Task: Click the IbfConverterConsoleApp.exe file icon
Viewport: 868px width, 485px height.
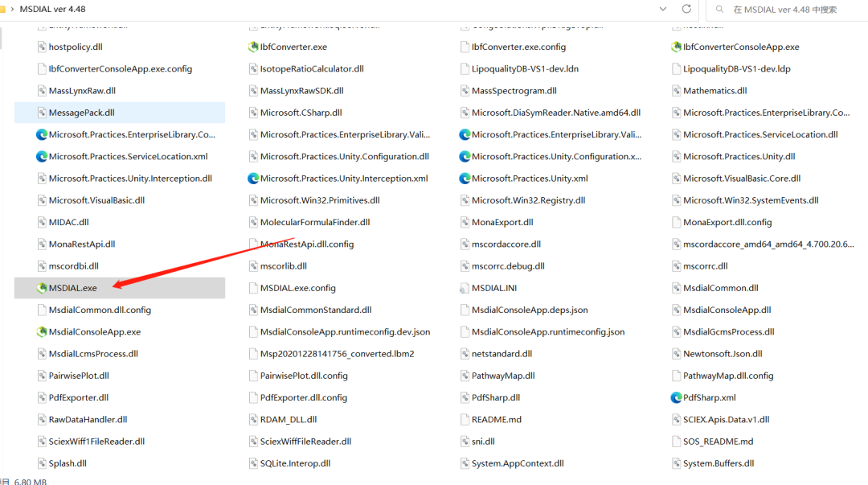Action: (677, 47)
